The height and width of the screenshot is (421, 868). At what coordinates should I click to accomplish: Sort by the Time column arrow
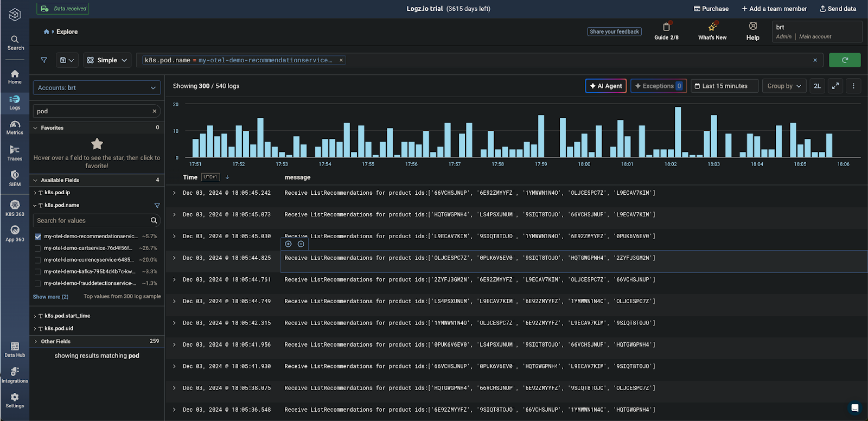pyautogui.click(x=227, y=177)
